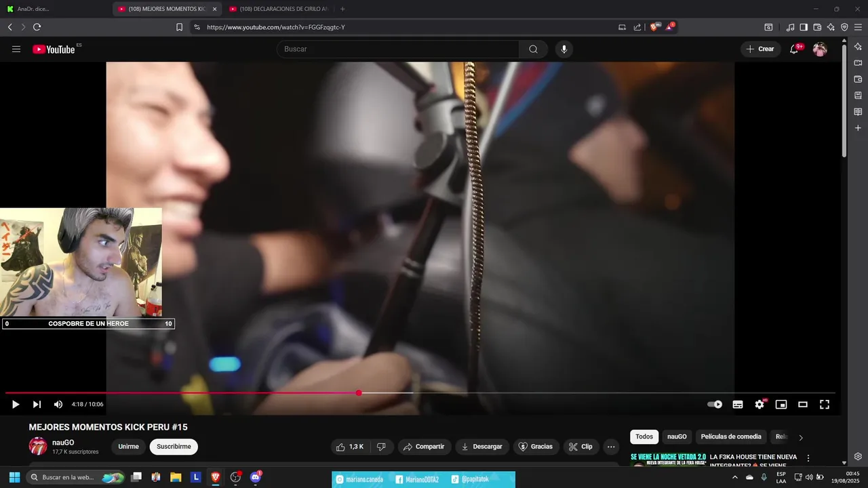Open YouTube notifications bell
The height and width of the screenshot is (488, 868).
click(x=795, y=49)
